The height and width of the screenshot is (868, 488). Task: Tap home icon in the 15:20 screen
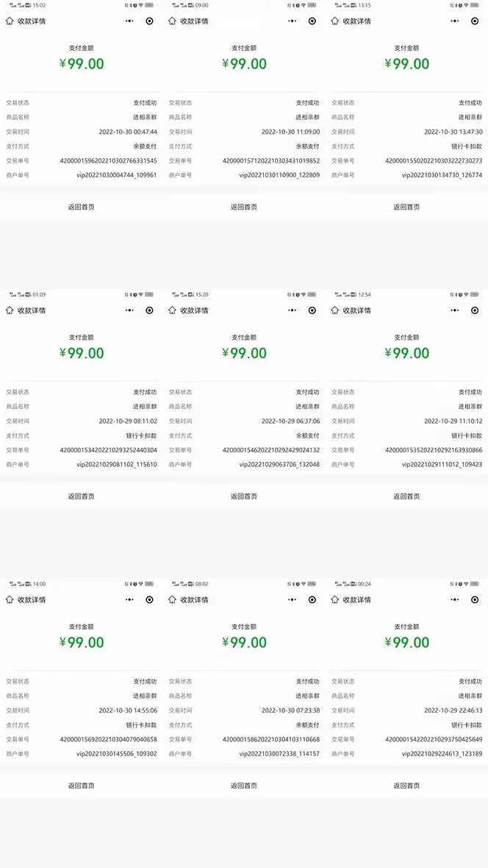[x=172, y=310]
